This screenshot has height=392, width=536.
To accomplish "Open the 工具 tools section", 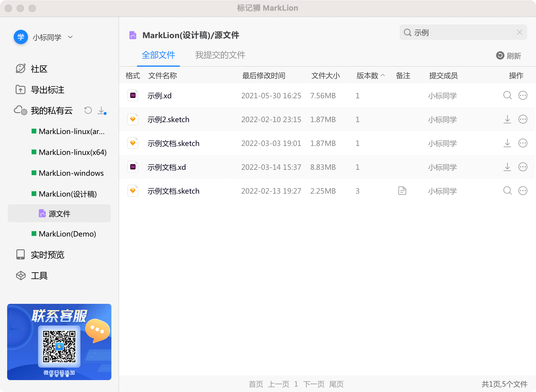I will coord(39,276).
